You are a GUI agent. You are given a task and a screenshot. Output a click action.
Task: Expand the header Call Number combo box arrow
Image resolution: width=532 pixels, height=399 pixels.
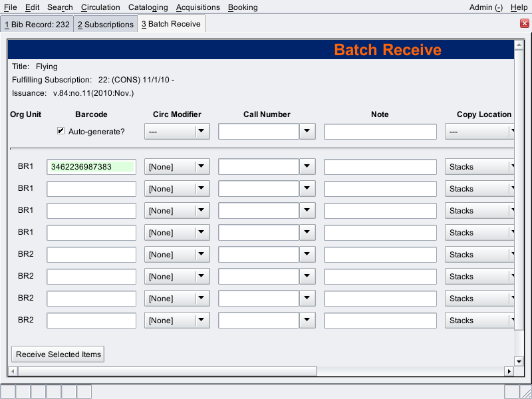click(x=306, y=132)
